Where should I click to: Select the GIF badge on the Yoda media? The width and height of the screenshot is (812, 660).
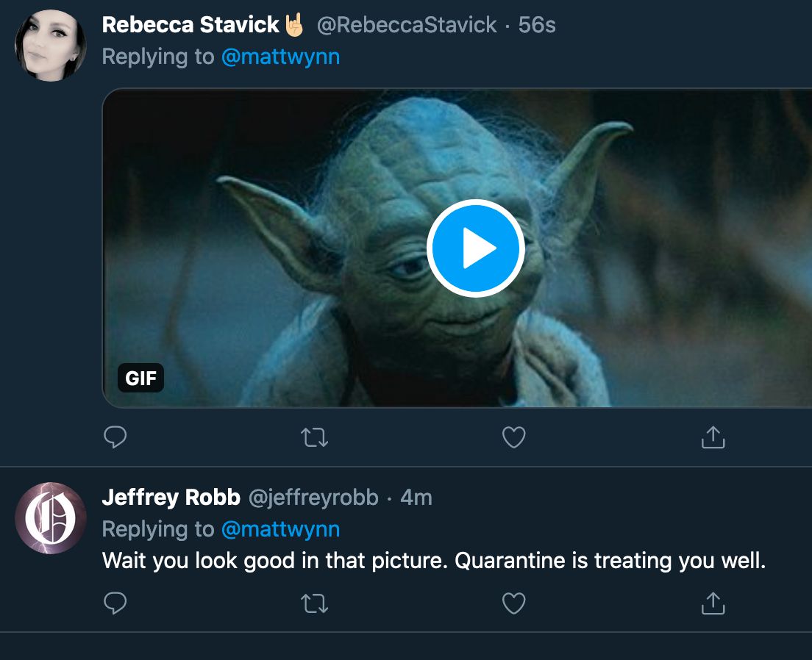point(141,378)
